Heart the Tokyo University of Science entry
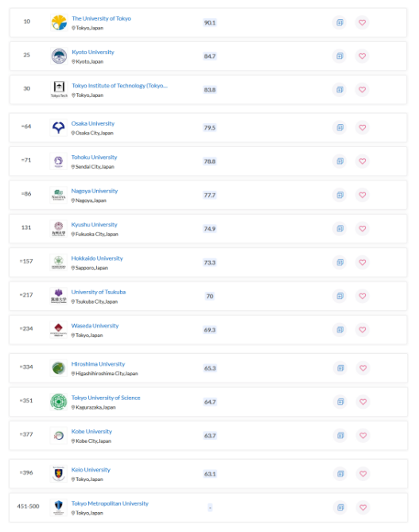 coord(363,402)
